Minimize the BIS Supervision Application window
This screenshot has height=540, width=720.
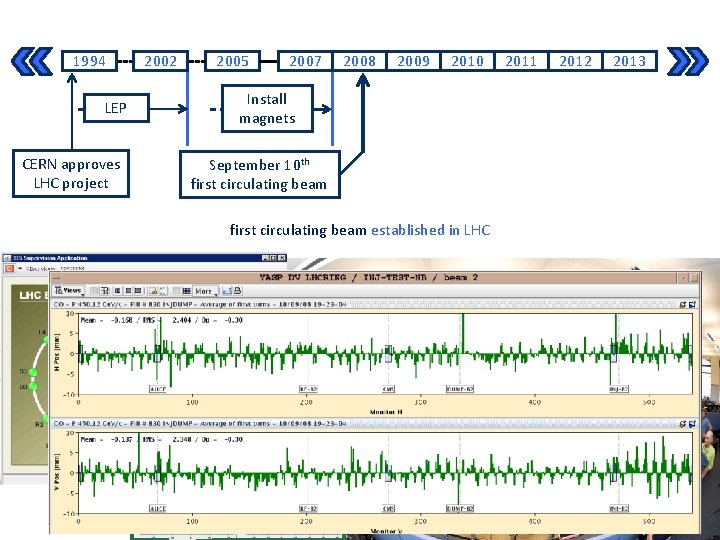265,258
